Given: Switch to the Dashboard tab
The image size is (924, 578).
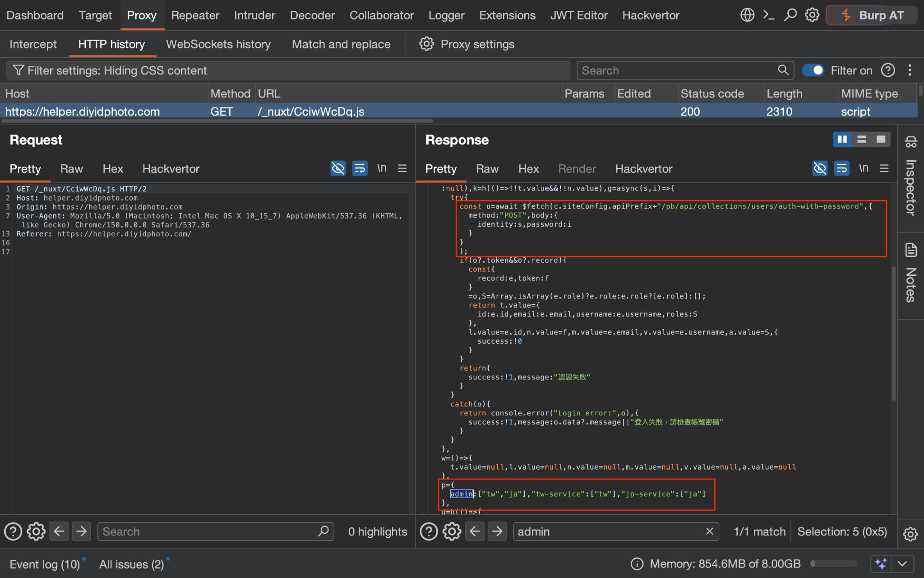Looking at the screenshot, I should [35, 15].
